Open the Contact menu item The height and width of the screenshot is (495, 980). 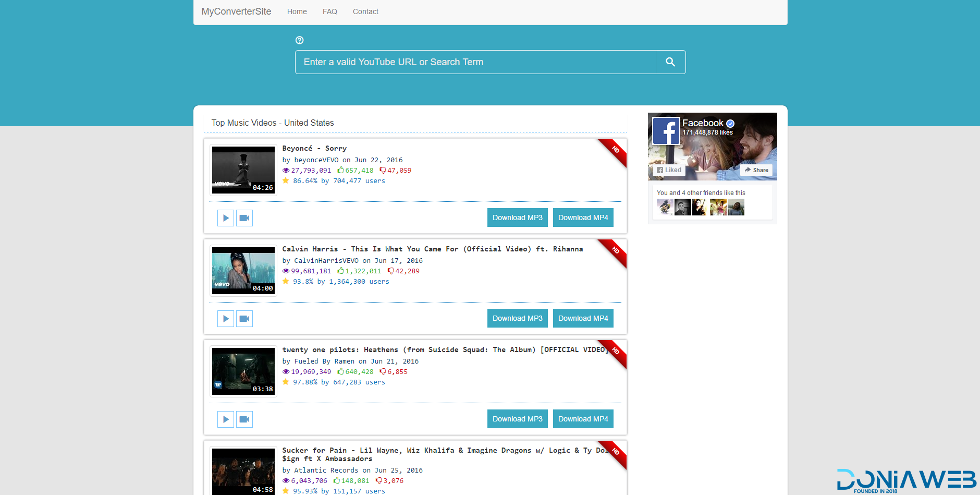(365, 11)
